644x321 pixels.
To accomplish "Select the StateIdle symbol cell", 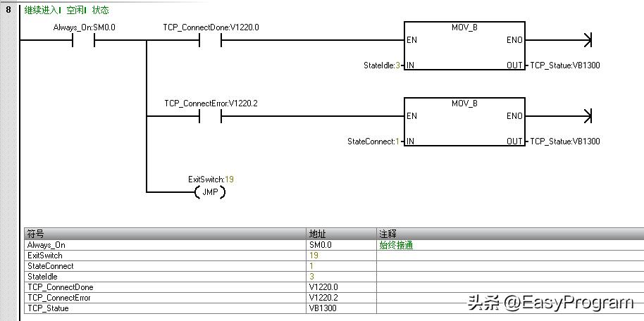I will pyautogui.click(x=165, y=277).
